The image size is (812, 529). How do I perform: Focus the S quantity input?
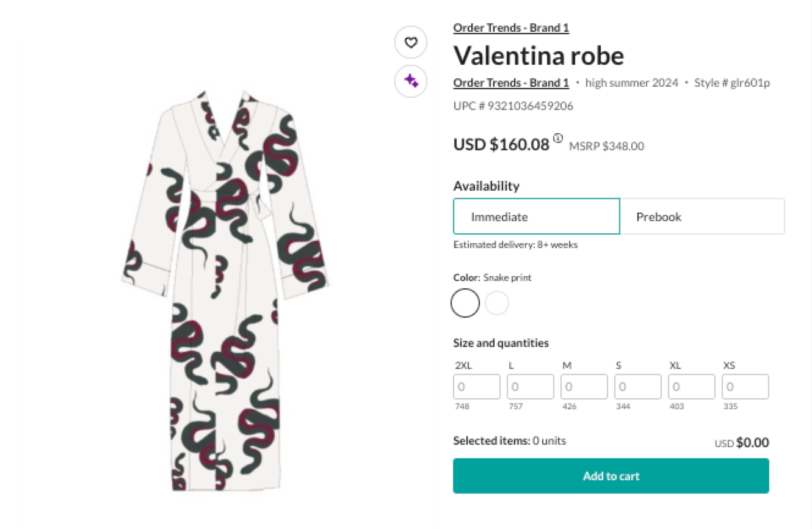tap(637, 386)
